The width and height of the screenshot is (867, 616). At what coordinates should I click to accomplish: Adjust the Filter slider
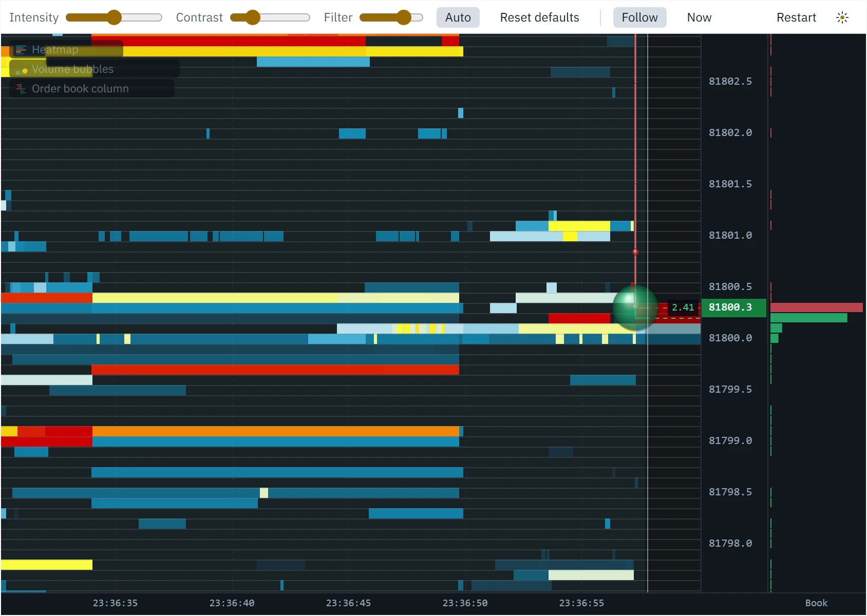click(391, 17)
